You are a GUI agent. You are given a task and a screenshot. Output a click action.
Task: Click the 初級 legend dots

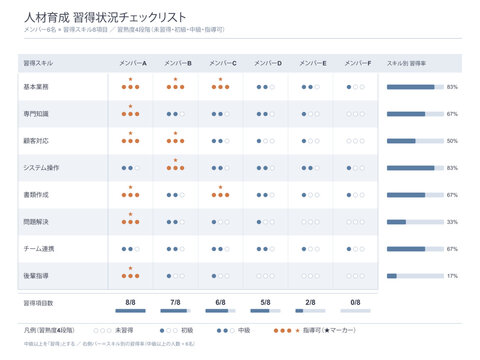(x=169, y=331)
